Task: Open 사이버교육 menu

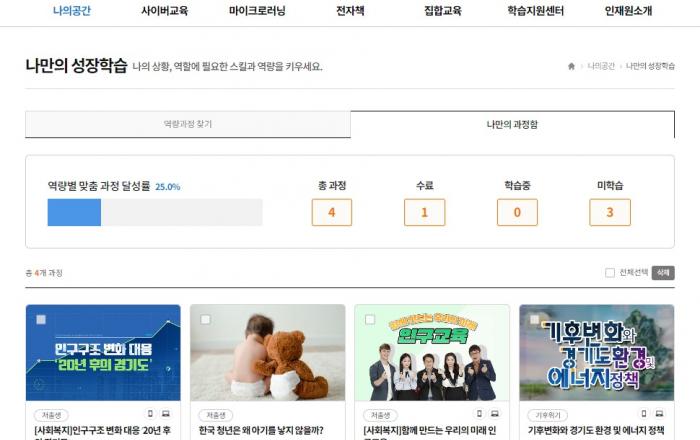Action: coord(164,11)
